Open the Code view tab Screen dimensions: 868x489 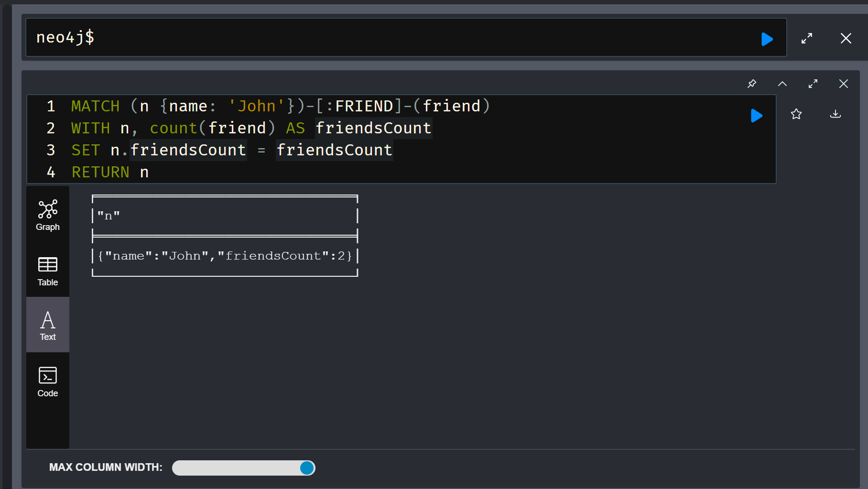48,381
